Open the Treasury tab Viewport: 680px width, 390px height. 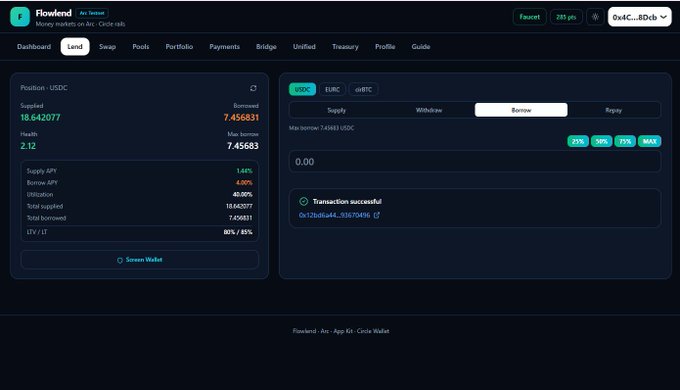[x=345, y=46]
